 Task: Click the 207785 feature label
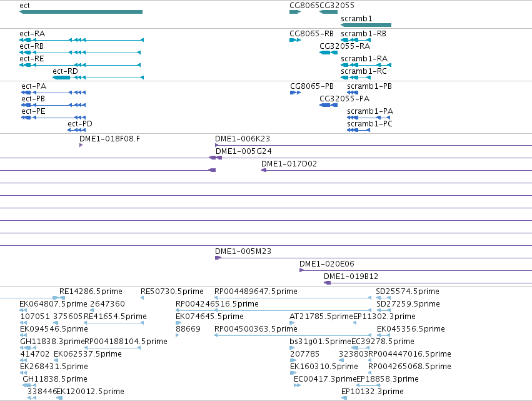click(304, 354)
